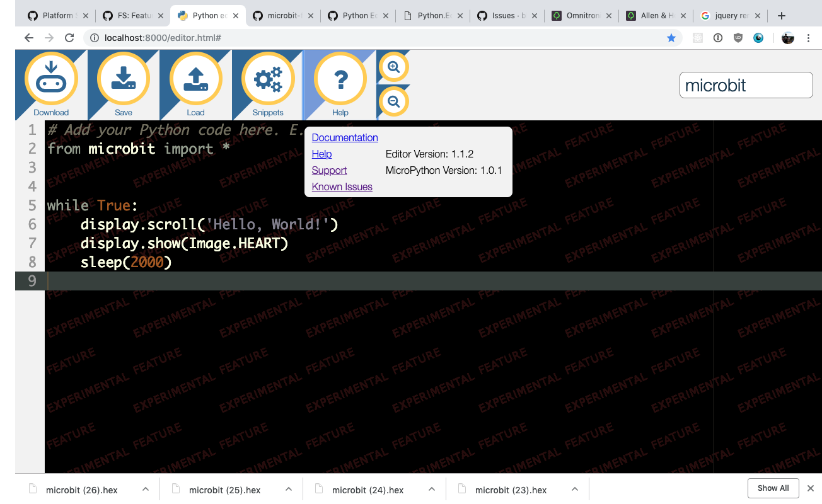Expand options for microbit (26).hex download

tap(145, 488)
